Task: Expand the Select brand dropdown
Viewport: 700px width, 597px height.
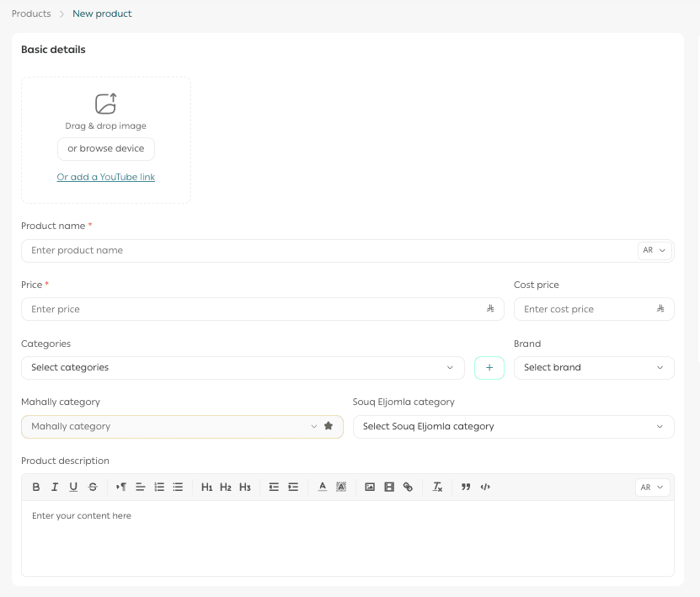Action: [x=594, y=367]
